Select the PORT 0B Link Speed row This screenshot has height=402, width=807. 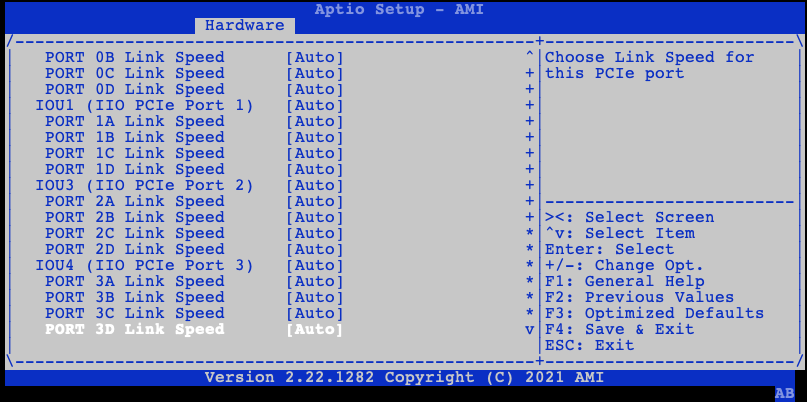tap(194, 57)
